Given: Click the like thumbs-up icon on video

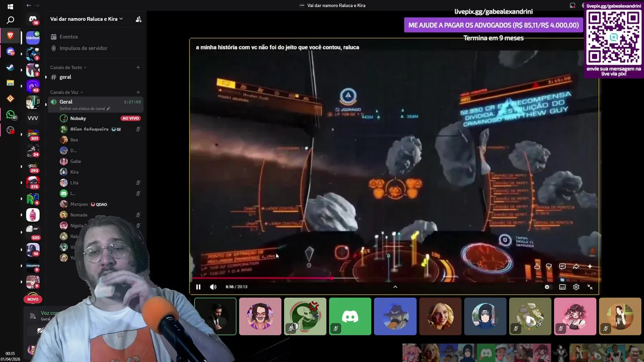Looking at the screenshot, I should point(537,266).
